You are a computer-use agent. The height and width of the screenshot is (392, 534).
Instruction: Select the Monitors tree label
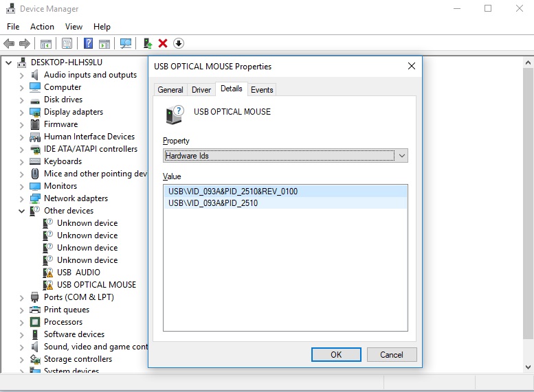[60, 186]
